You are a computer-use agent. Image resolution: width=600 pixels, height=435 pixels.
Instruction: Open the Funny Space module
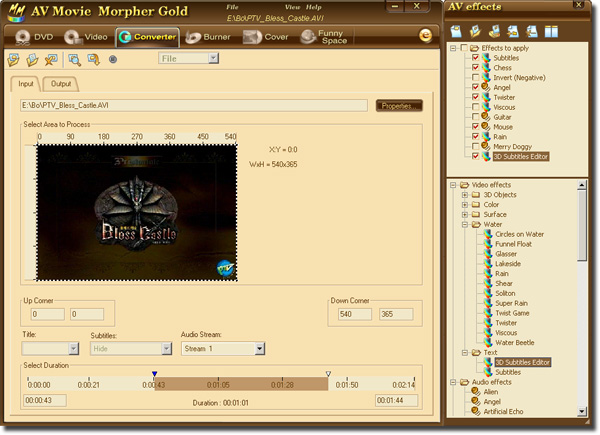(324, 37)
